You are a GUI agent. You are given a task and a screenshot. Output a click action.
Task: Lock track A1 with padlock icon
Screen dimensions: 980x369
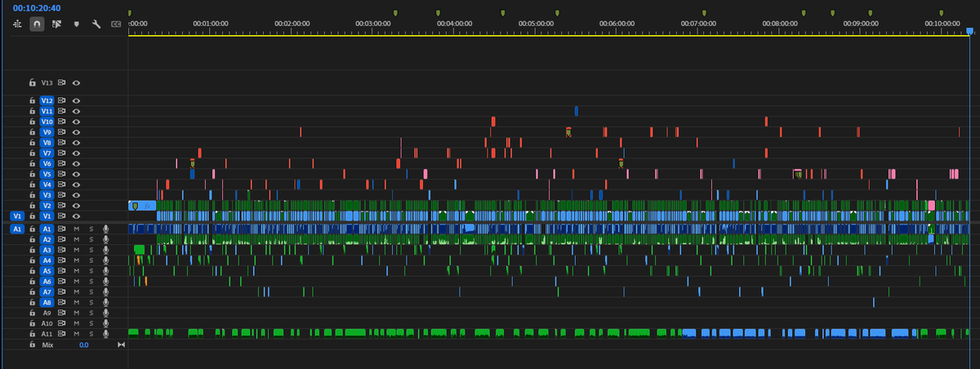click(x=32, y=229)
